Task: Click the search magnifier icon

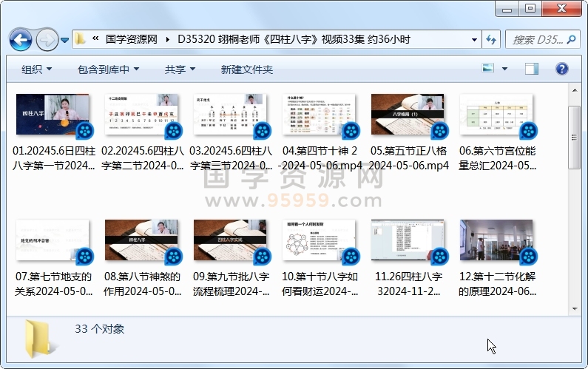Action: pos(572,39)
